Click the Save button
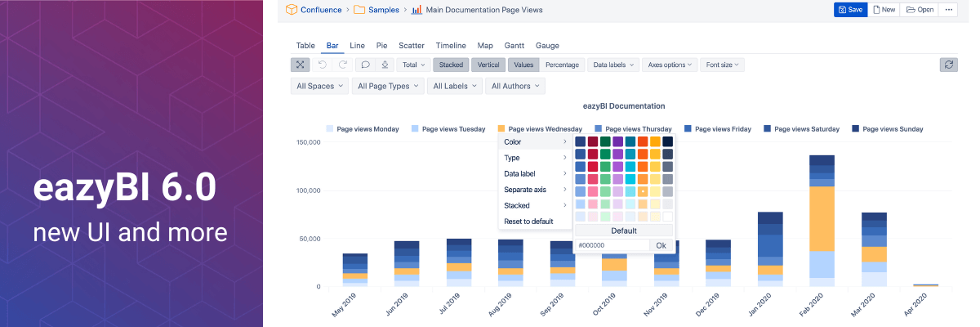The height and width of the screenshot is (327, 980). pyautogui.click(x=849, y=10)
